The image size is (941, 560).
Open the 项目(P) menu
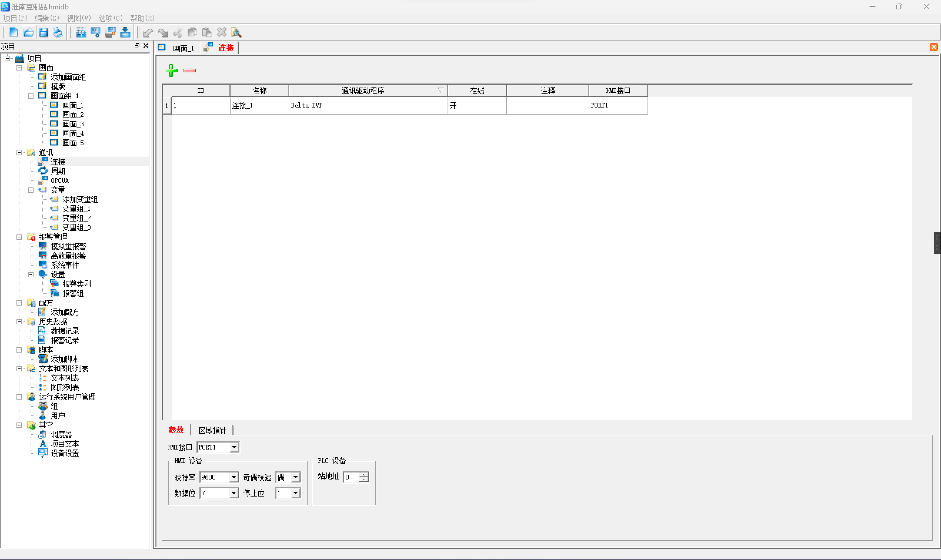pyautogui.click(x=16, y=18)
